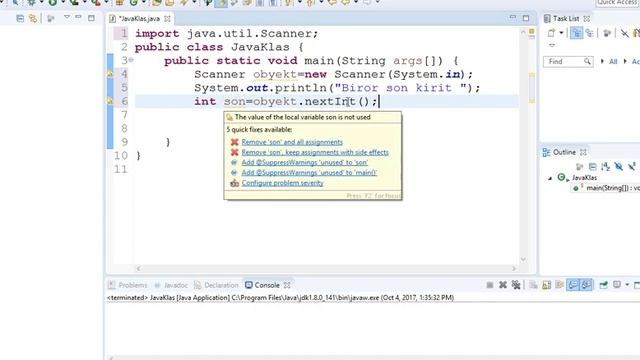Select the JavaKlas.java editor tab
The height and width of the screenshot is (360, 640).
coord(139,19)
